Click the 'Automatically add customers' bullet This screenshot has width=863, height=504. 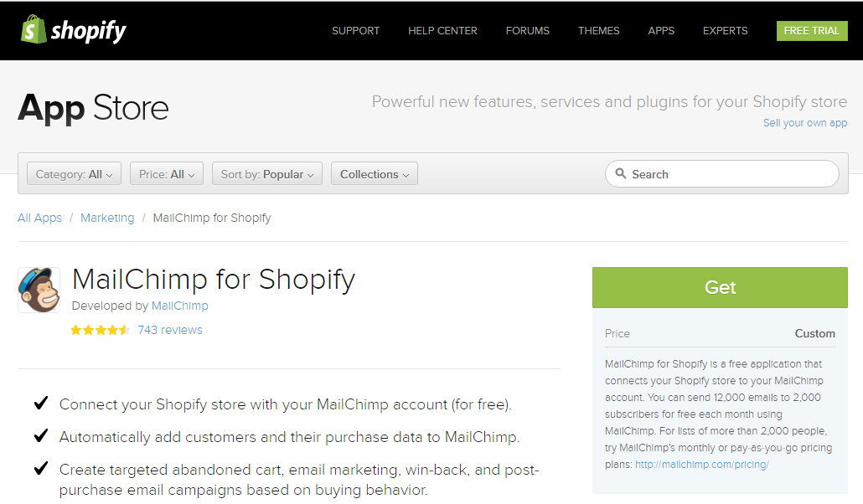(x=290, y=437)
